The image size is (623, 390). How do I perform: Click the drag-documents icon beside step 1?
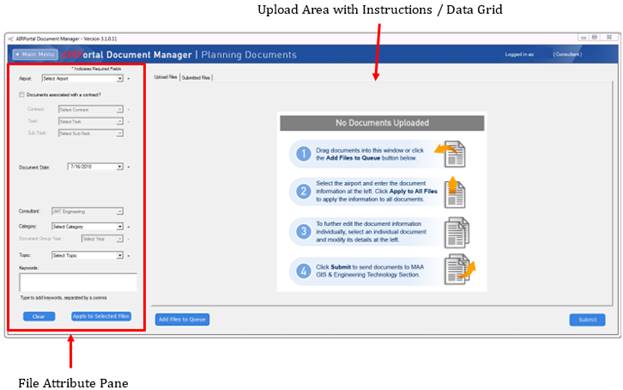450,154
